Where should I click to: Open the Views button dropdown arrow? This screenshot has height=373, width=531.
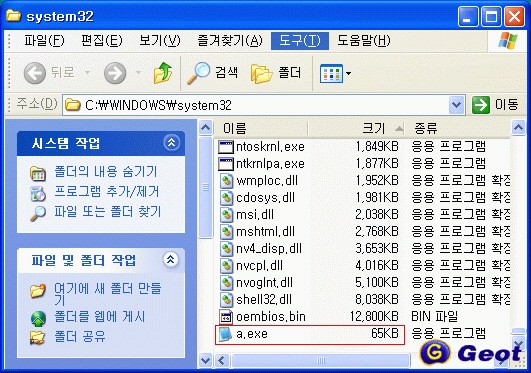tap(348, 73)
